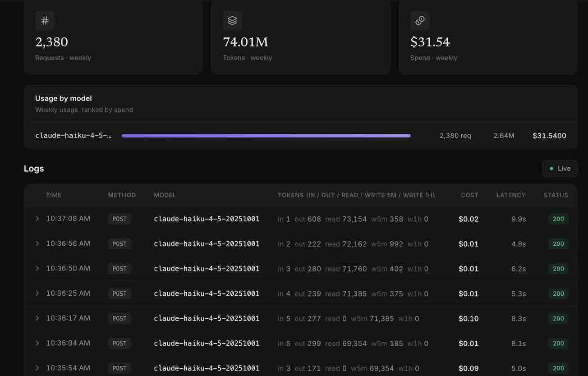Screen dimensions: 588x376
Task: Click the 8.1s latency value
Action: point(519,343)
